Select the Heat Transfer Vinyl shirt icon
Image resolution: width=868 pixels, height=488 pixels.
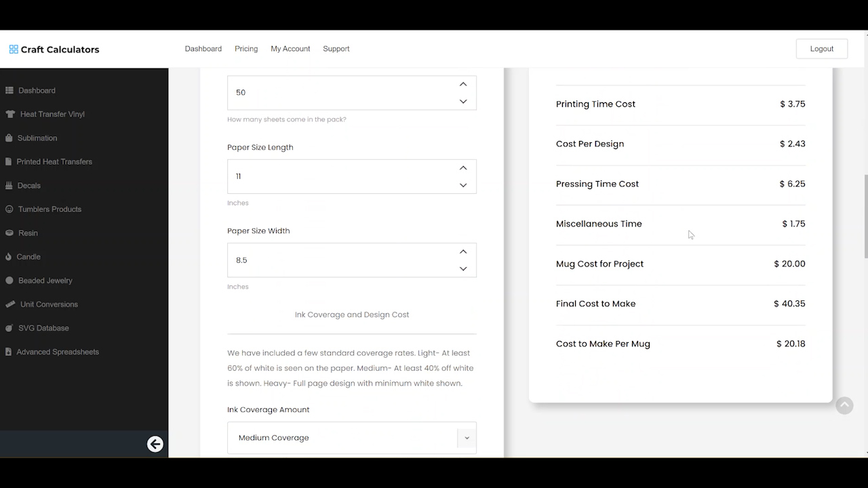pyautogui.click(x=10, y=114)
